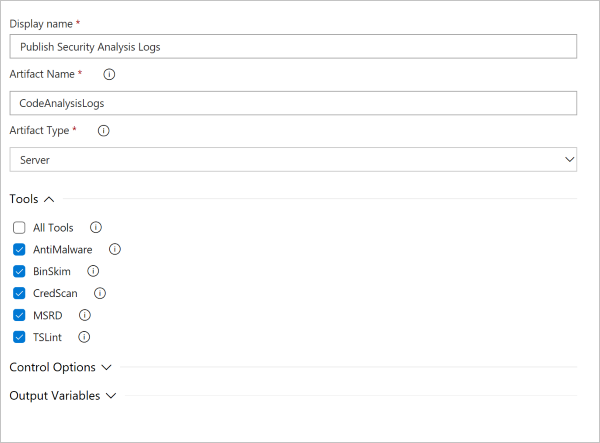Enable the All Tools checkbox

(x=19, y=228)
